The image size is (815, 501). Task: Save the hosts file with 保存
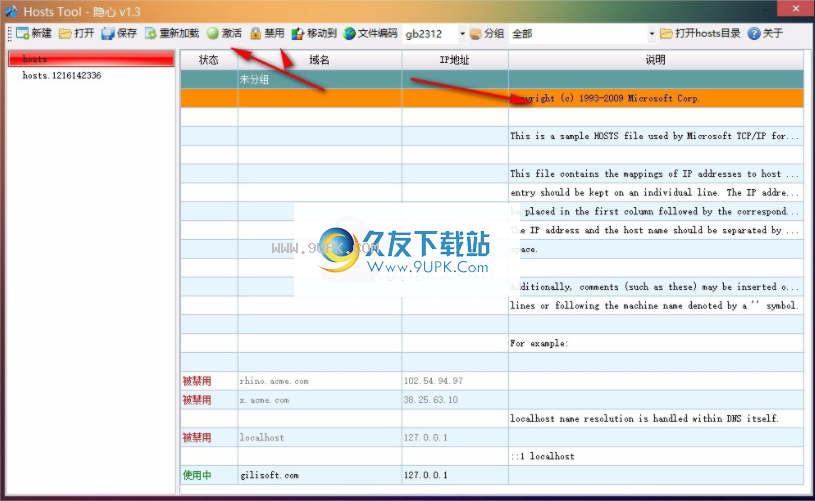[x=119, y=34]
